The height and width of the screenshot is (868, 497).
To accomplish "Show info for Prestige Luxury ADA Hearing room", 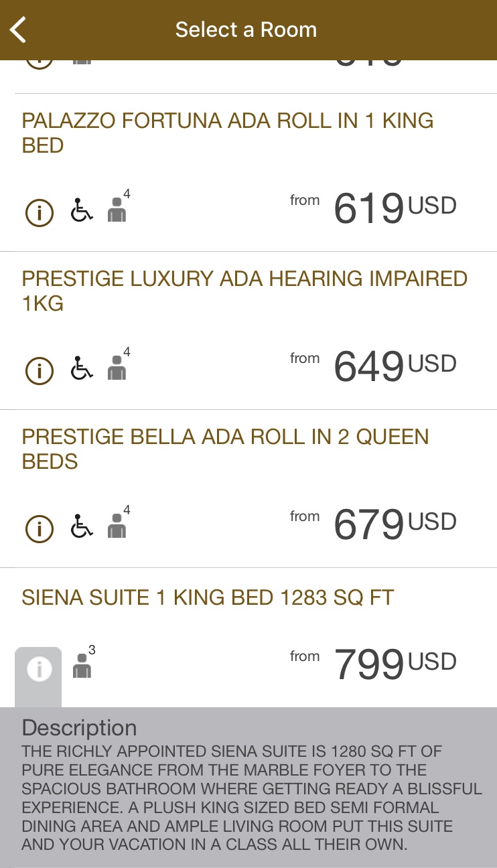I will coord(39,371).
